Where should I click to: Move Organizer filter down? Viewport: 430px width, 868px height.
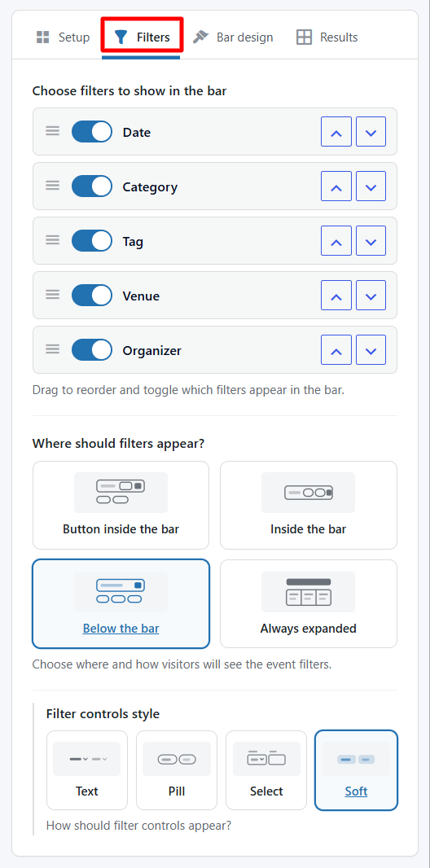371,350
